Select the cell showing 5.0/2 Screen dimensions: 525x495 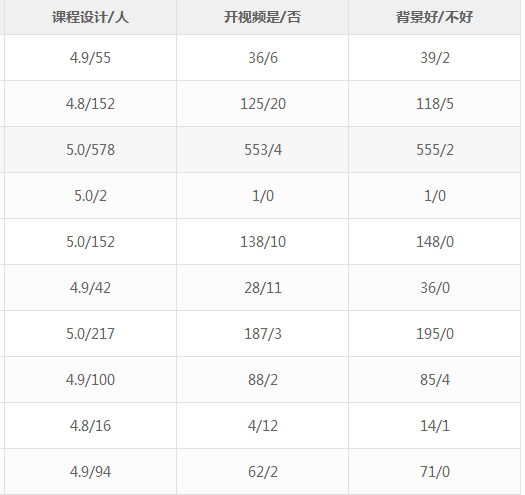point(90,196)
